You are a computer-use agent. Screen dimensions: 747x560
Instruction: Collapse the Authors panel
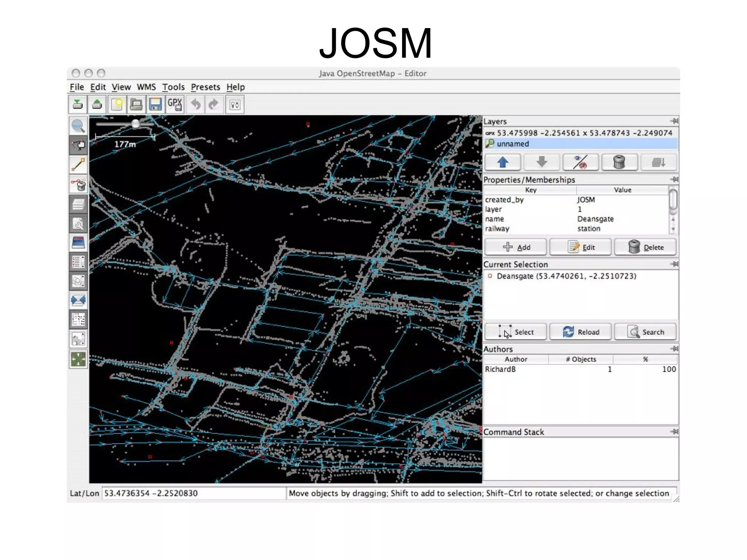(x=674, y=349)
